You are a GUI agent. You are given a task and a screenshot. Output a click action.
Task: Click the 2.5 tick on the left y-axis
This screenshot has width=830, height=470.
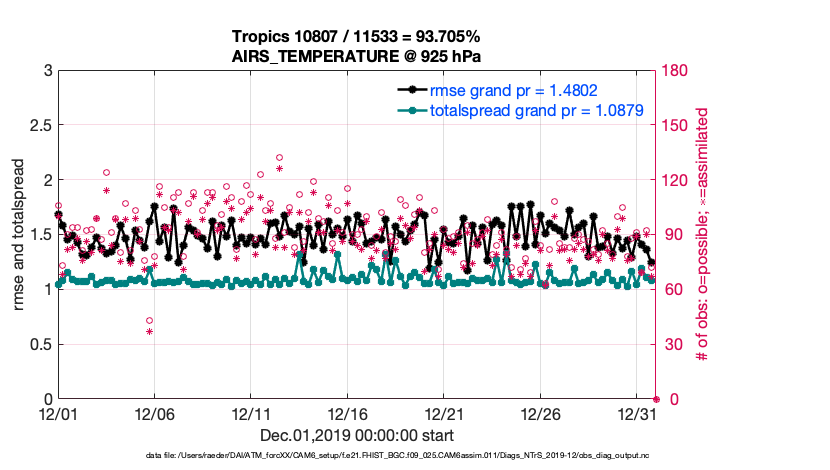coord(37,126)
